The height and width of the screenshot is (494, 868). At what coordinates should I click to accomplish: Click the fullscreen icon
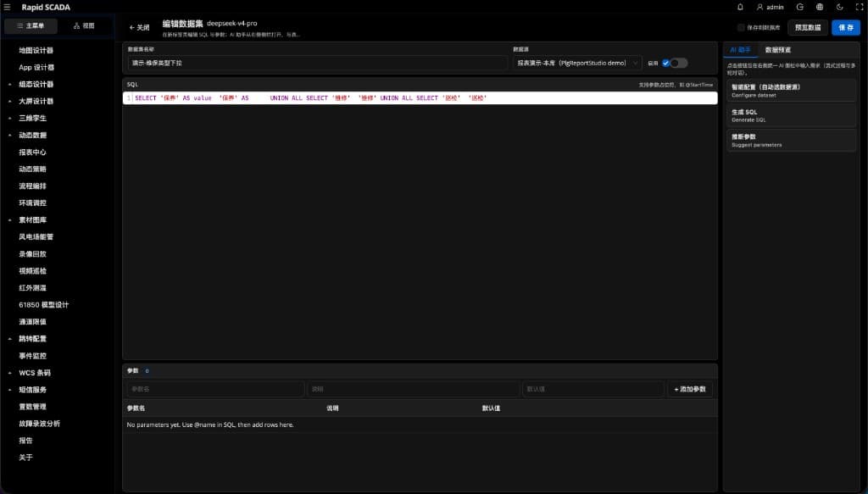click(860, 7)
